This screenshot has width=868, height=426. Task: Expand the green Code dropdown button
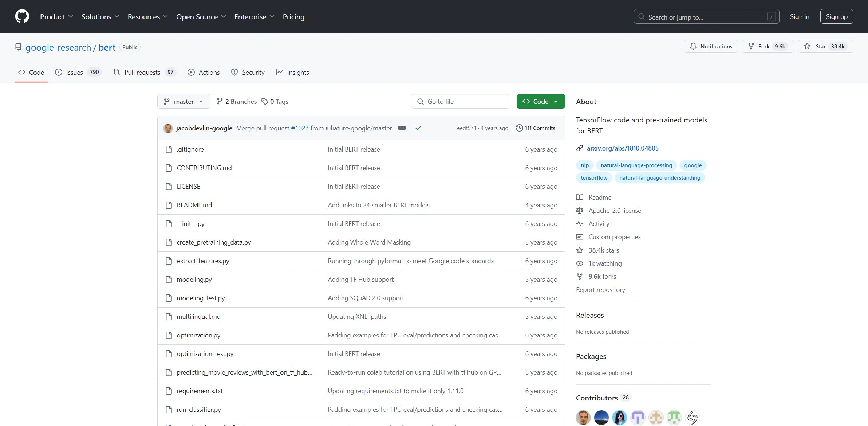tap(540, 101)
